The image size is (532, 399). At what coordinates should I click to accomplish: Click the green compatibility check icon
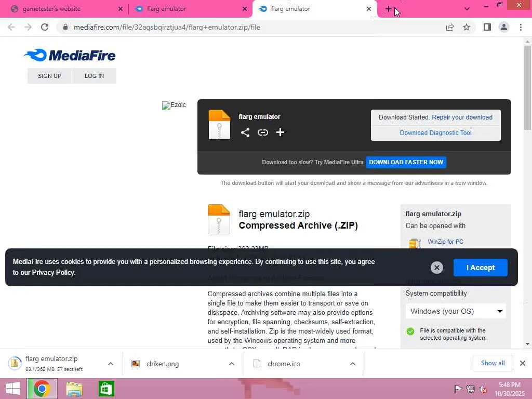(410, 331)
